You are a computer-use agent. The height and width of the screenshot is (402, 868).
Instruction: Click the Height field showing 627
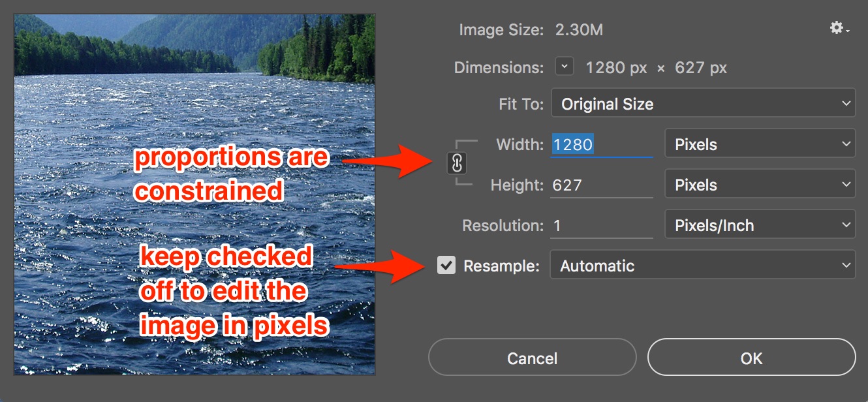(600, 185)
